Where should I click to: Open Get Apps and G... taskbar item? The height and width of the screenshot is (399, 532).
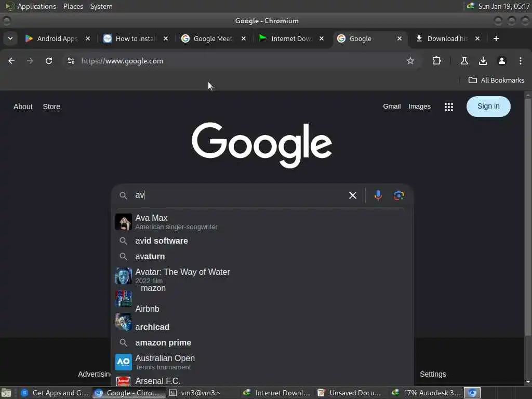[55, 393]
